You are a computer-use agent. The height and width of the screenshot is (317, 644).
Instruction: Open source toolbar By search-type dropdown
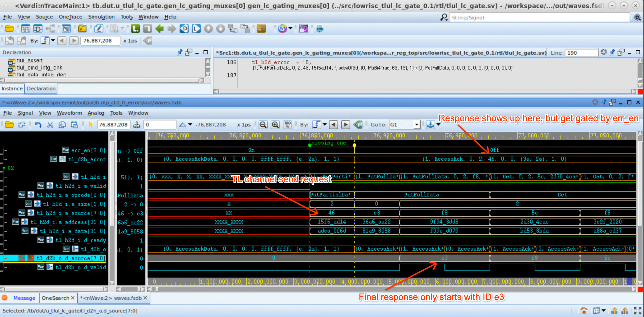[53, 41]
